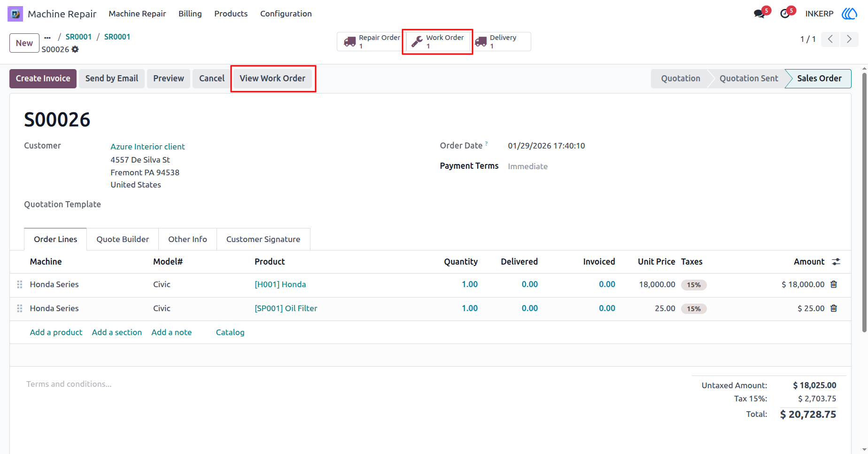The height and width of the screenshot is (454, 868).
Task: Open the activities clock icon
Action: click(x=785, y=14)
